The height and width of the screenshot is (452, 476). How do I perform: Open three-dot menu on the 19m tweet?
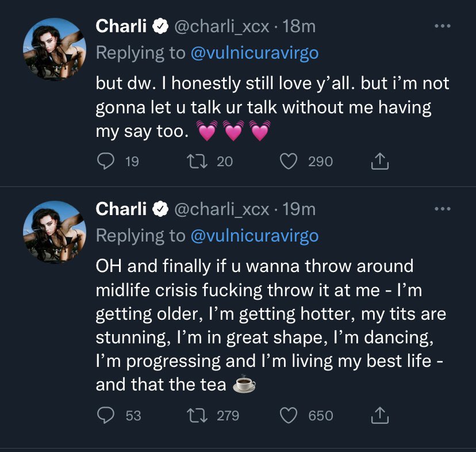pos(442,209)
